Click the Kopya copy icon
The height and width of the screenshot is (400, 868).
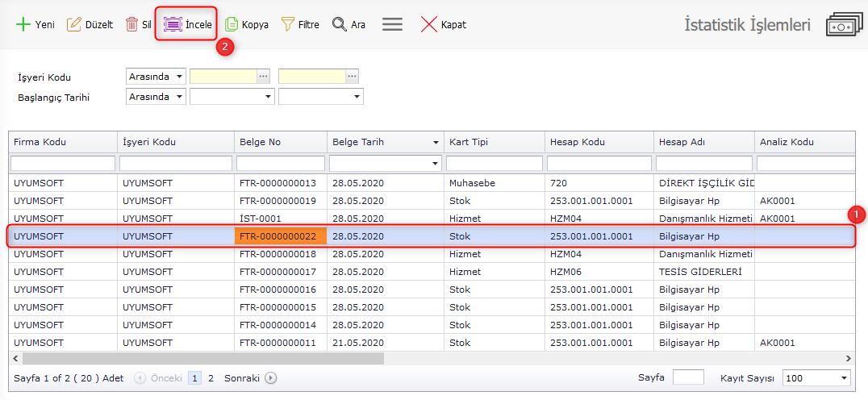(232, 25)
